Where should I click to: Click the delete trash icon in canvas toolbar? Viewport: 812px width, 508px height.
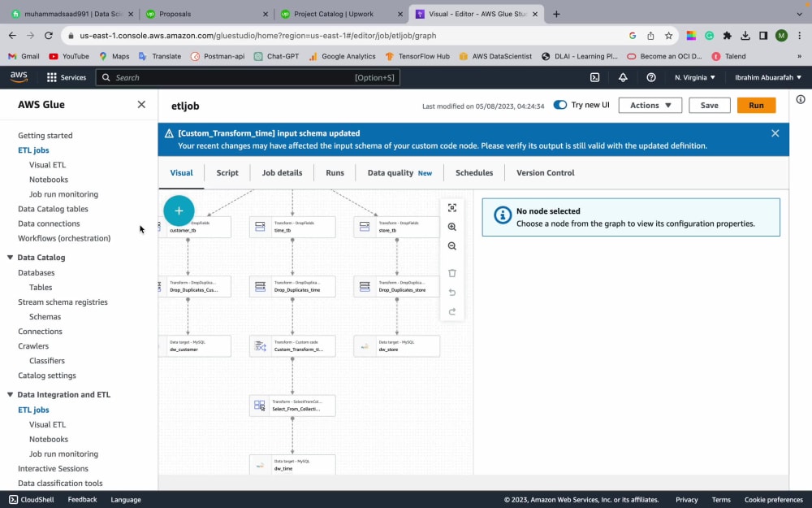click(x=452, y=273)
